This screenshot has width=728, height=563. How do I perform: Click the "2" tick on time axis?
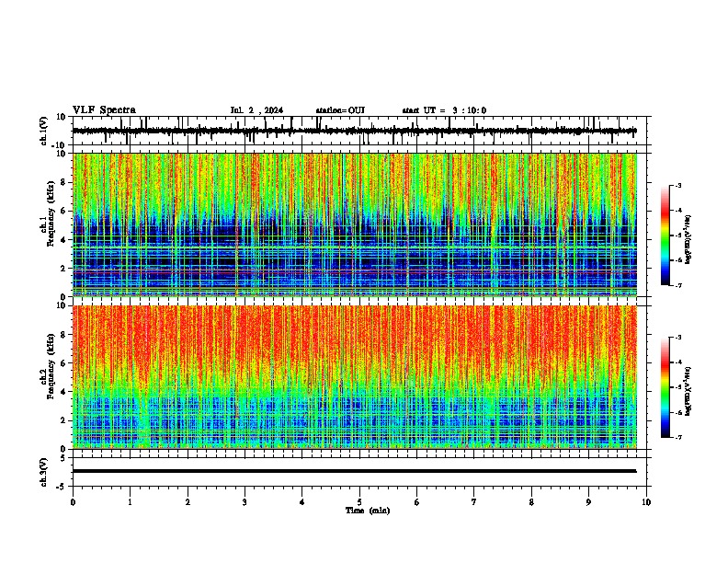(188, 502)
